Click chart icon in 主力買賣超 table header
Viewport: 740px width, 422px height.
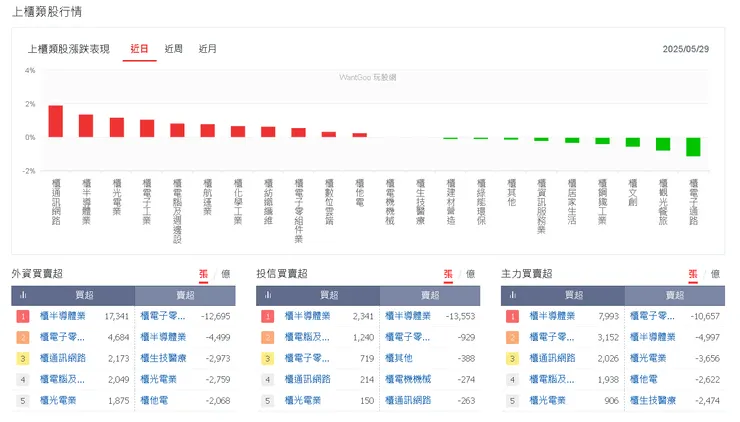513,295
